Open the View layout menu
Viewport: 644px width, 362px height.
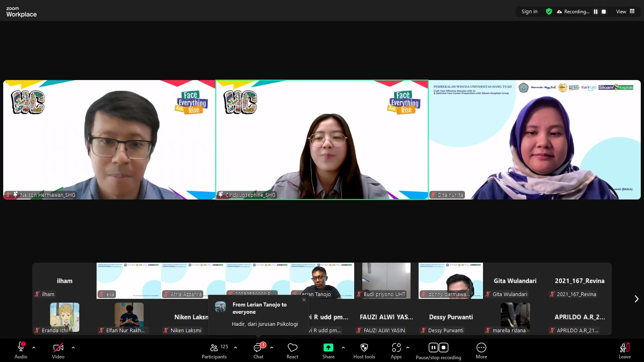click(625, 12)
